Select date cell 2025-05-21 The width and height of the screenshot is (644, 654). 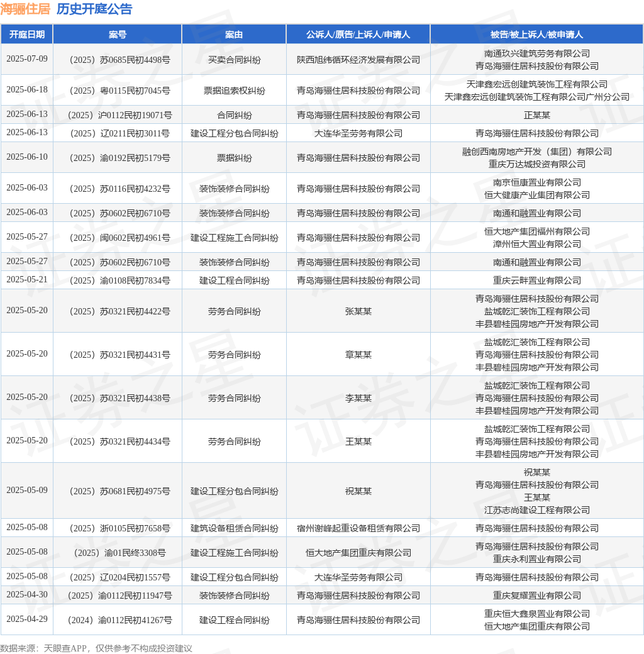[26, 279]
